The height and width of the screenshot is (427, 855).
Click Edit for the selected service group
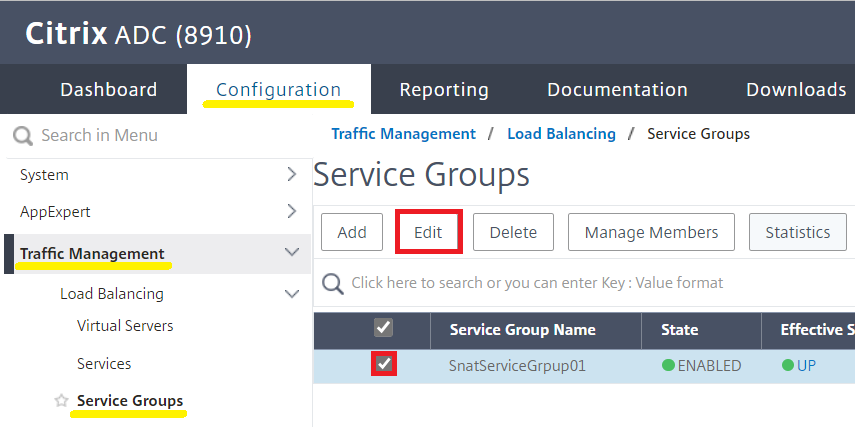pos(429,232)
